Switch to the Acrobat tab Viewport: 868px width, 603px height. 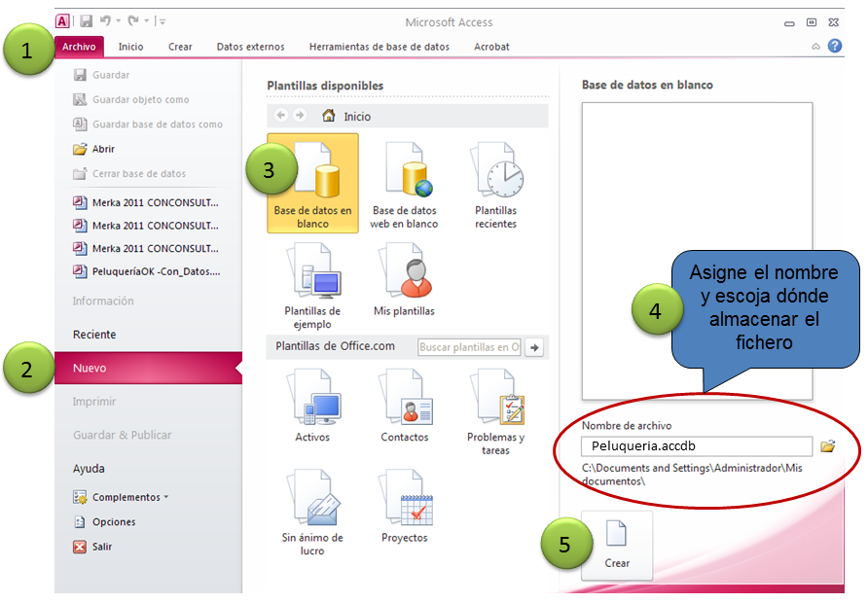click(491, 47)
